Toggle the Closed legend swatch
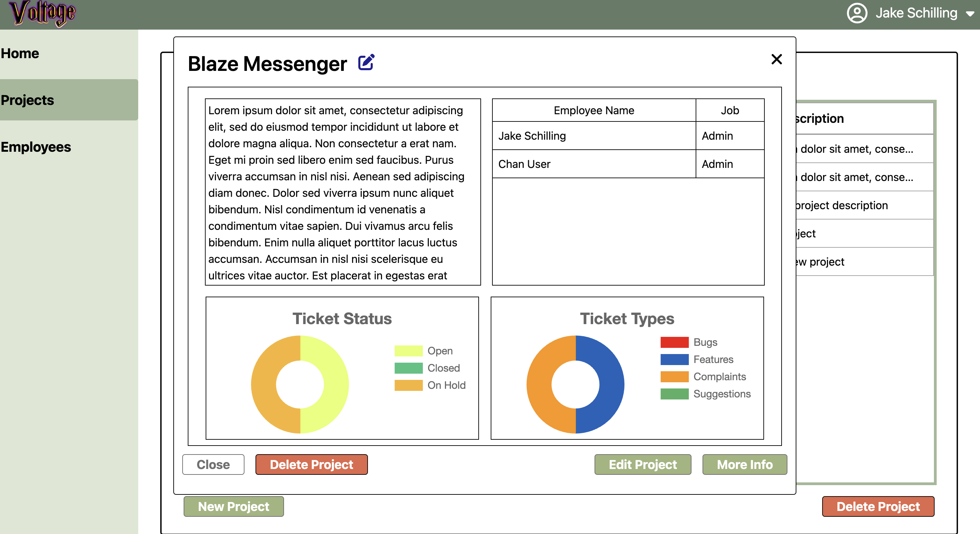This screenshot has height=534, width=980. [408, 368]
